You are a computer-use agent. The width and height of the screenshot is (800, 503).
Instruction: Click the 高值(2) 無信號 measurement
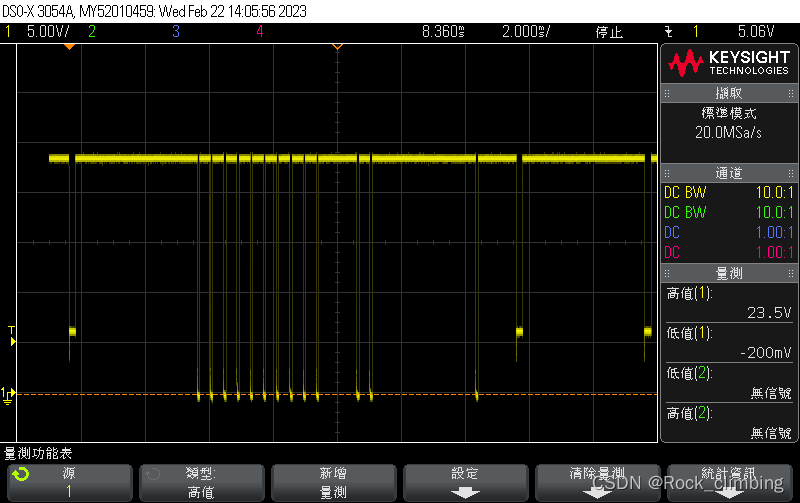[x=729, y=422]
